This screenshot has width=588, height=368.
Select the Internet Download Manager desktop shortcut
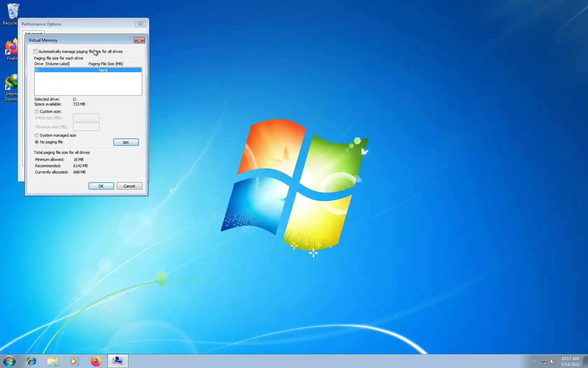click(x=11, y=88)
